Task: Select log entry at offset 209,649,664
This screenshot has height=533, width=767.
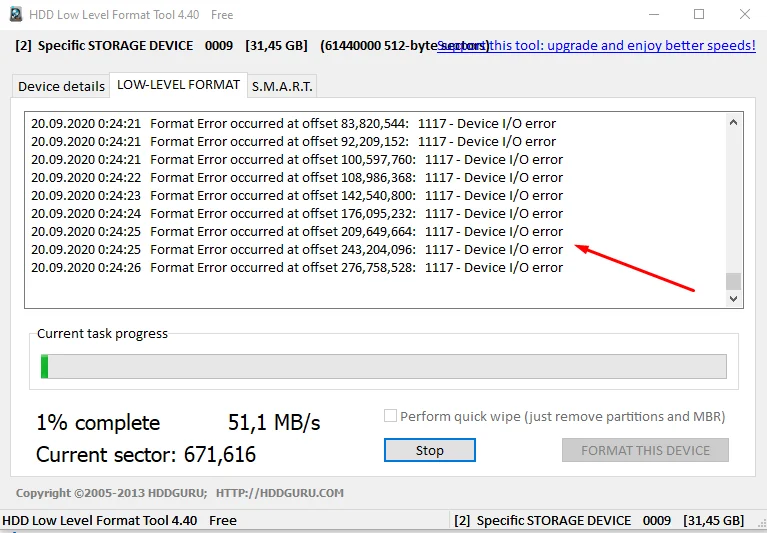Action: click(297, 231)
